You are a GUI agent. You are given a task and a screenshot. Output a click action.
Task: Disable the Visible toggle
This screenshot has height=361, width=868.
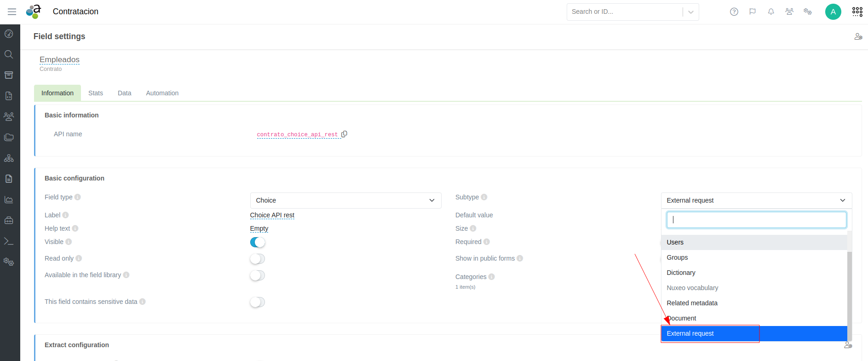257,242
